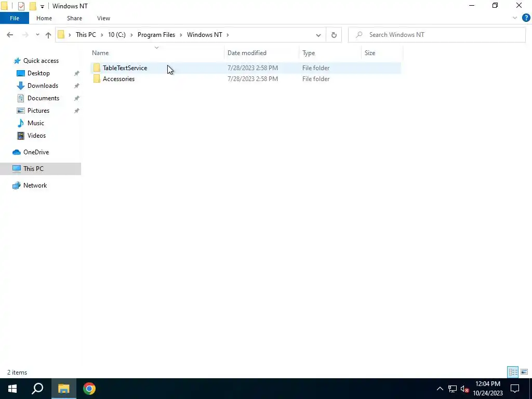Viewport: 532px width, 399px height.
Task: Unpin Desktop using its pin icon
Action: tap(77, 73)
